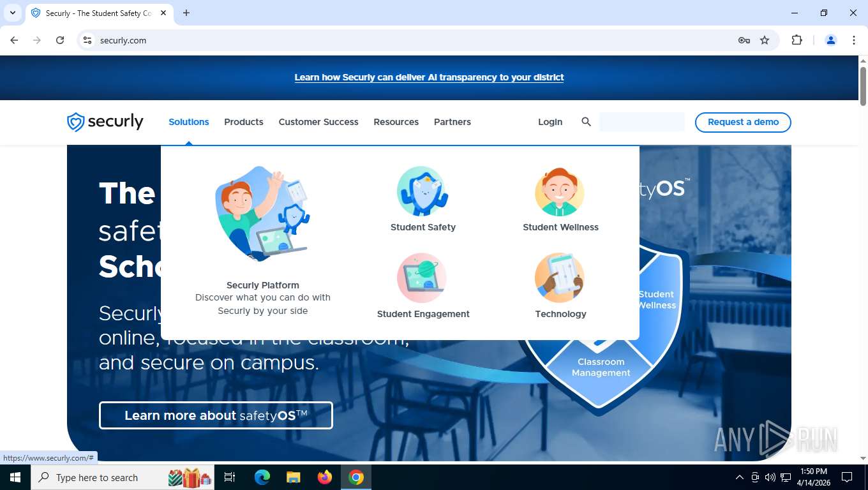868x490 pixels.
Task: Click the Technology label
Action: tap(560, 314)
